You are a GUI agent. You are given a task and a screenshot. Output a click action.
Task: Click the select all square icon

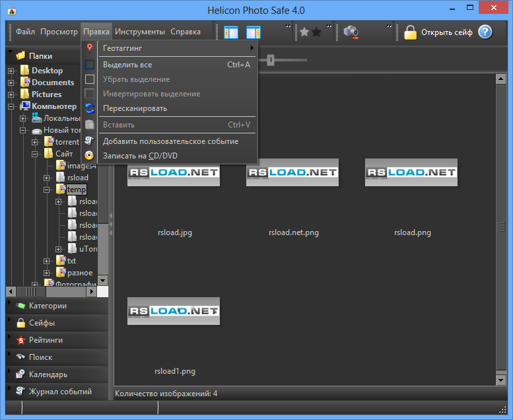pos(89,65)
